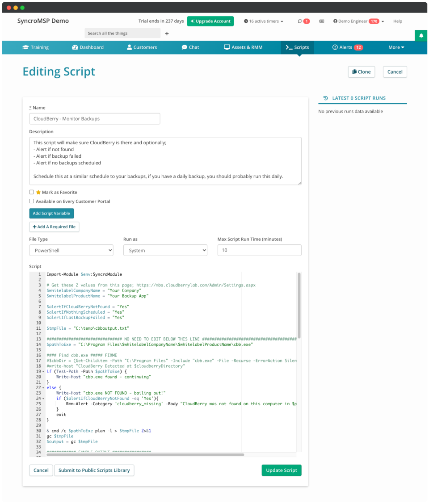Switch to the Customers tab
Screen dimensions: 429x504
[x=142, y=47]
